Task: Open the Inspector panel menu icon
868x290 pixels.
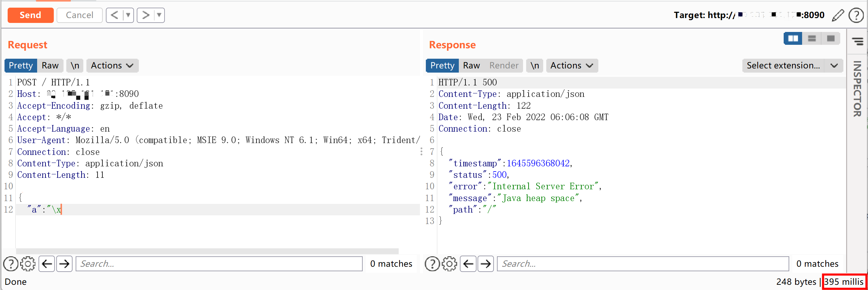Action: (858, 41)
